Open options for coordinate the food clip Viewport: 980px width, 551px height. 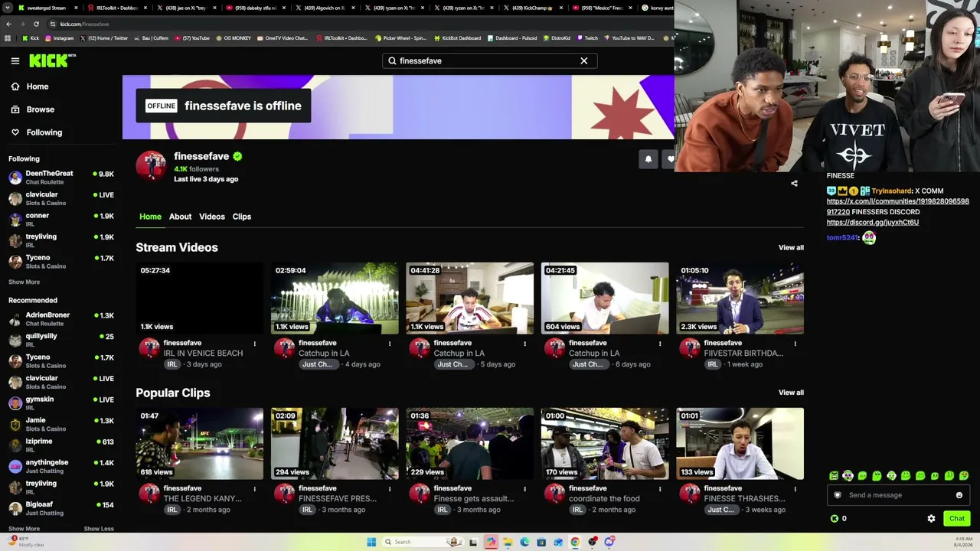click(x=660, y=489)
